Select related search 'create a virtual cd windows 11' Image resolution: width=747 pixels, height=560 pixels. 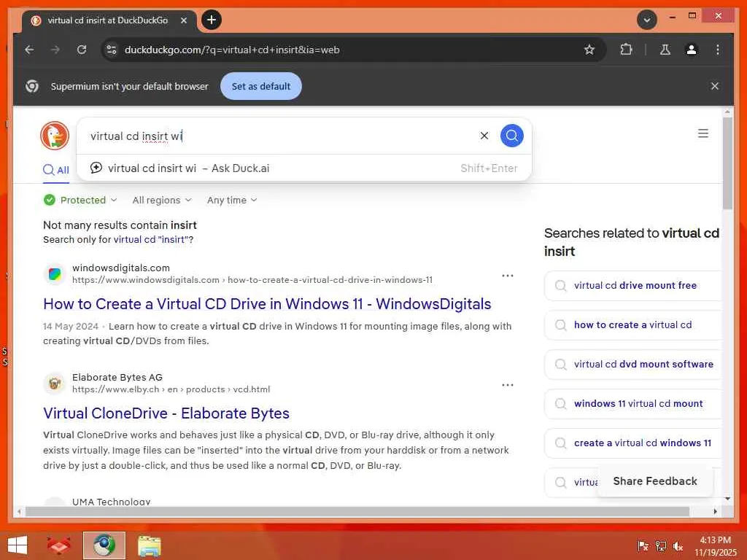pos(632,443)
